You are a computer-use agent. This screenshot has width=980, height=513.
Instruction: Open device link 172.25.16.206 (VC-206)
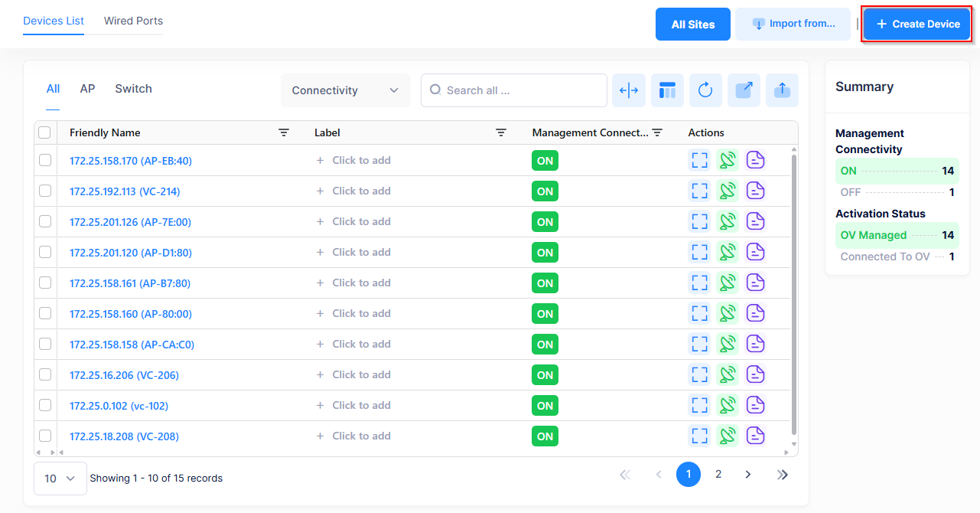[x=124, y=375]
